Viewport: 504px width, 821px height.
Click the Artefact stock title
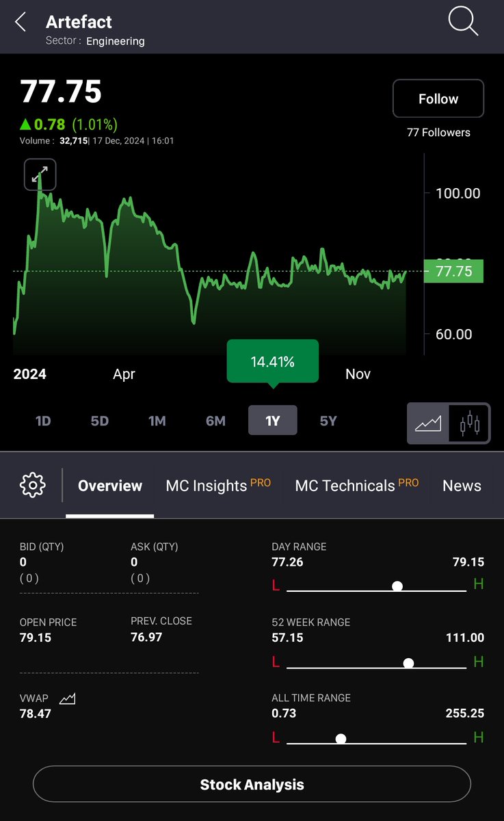[x=79, y=22]
